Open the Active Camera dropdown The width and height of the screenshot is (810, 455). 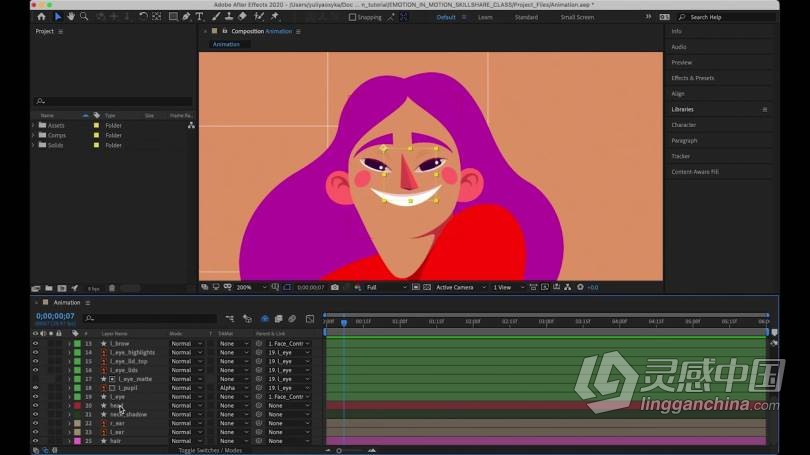tap(461, 287)
